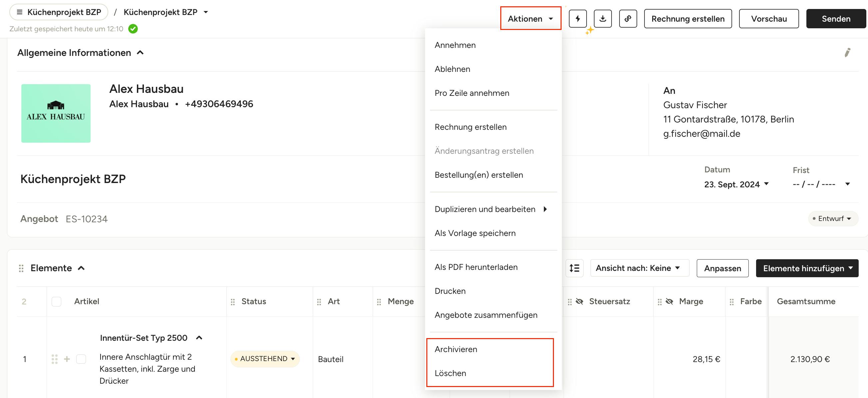Click the line spacing icon in Elemente toolbar
This screenshot has width=868, height=398.
click(574, 268)
